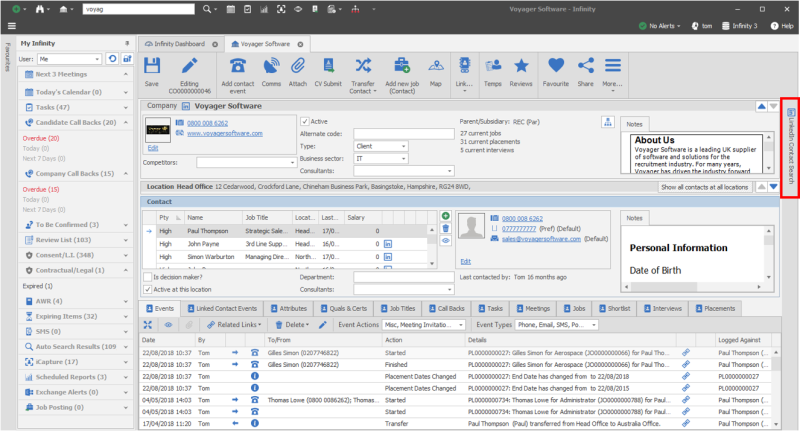800x431 pixels.
Task: Toggle 'Active at this location' checkbox
Action: point(148,288)
